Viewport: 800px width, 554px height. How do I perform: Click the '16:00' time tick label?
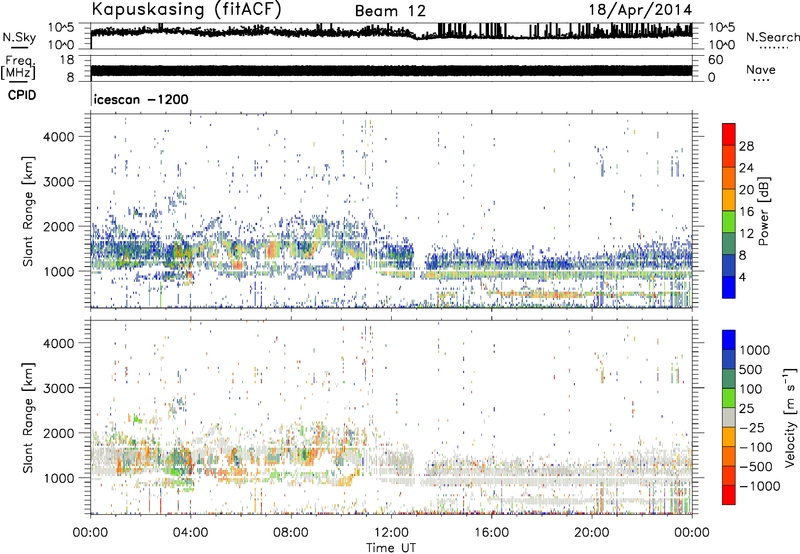tap(491, 533)
